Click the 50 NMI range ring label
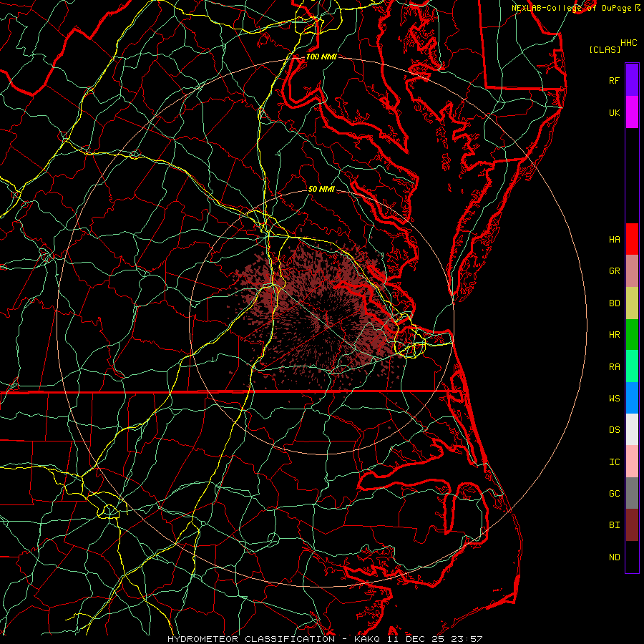 [x=321, y=189]
